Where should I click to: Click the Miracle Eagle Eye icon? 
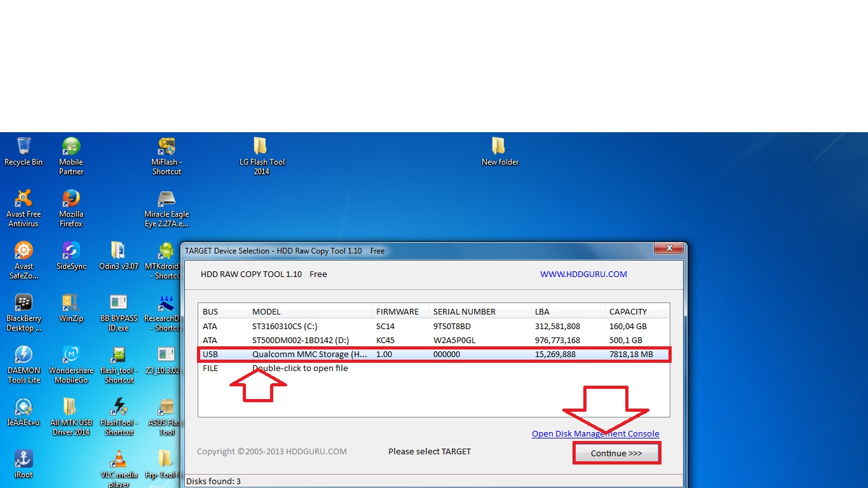(x=166, y=208)
